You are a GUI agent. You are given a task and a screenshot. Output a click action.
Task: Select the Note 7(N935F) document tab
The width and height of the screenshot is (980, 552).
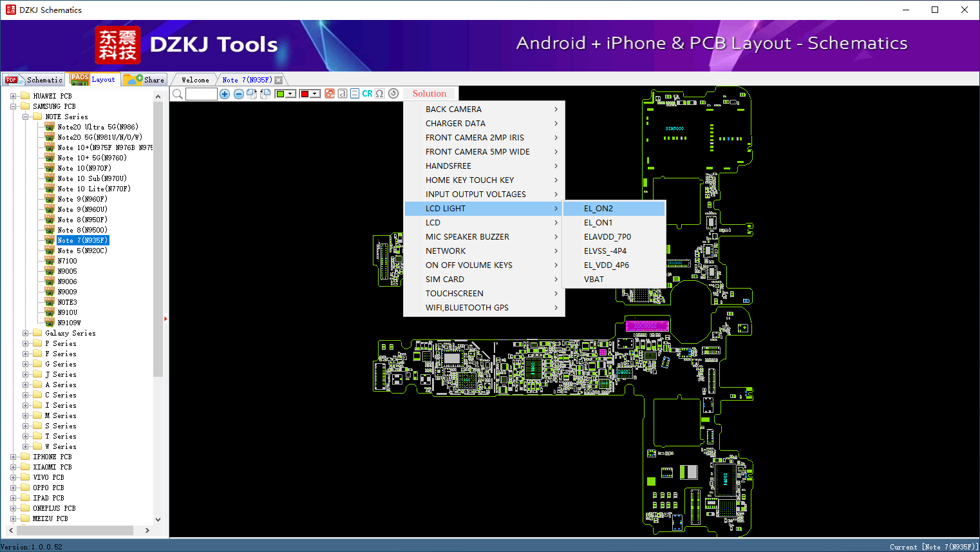[x=247, y=80]
